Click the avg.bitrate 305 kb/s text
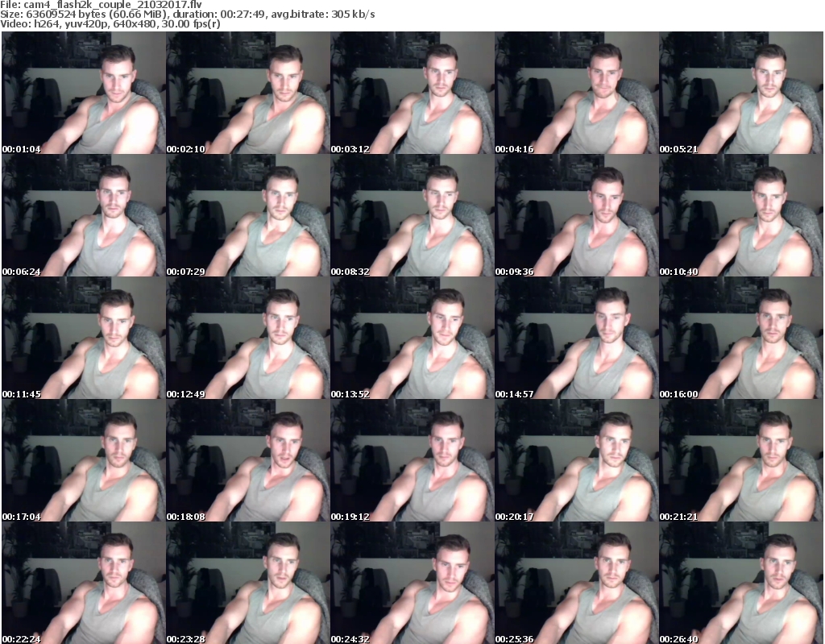Image resolution: width=825 pixels, height=644 pixels. point(323,15)
